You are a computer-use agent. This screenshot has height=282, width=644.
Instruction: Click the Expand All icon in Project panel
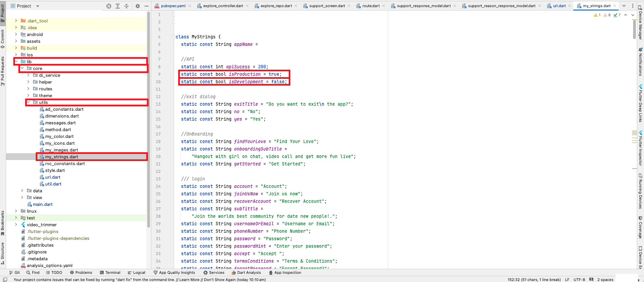pos(118,6)
